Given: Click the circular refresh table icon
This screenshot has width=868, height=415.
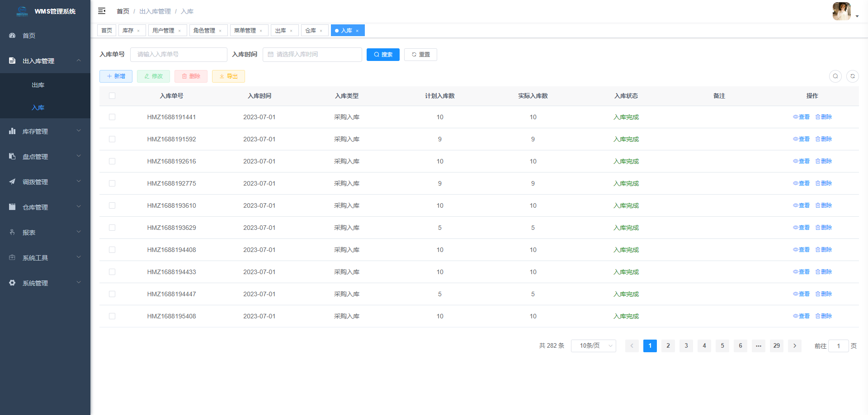Looking at the screenshot, I should [x=853, y=76].
